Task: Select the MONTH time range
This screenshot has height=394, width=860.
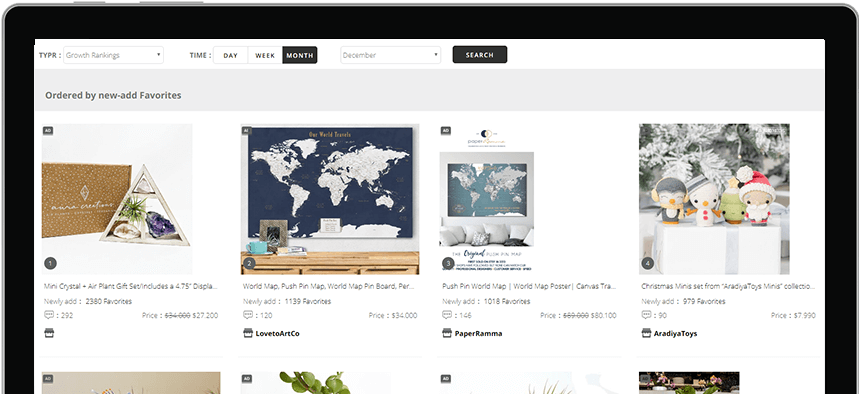Action: (299, 55)
